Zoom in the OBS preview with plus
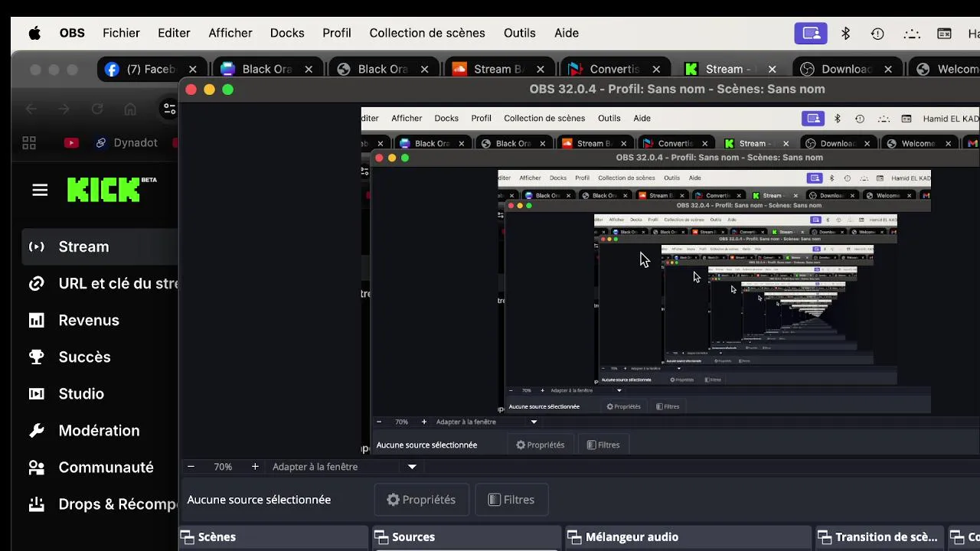The image size is (980, 551). click(x=255, y=467)
